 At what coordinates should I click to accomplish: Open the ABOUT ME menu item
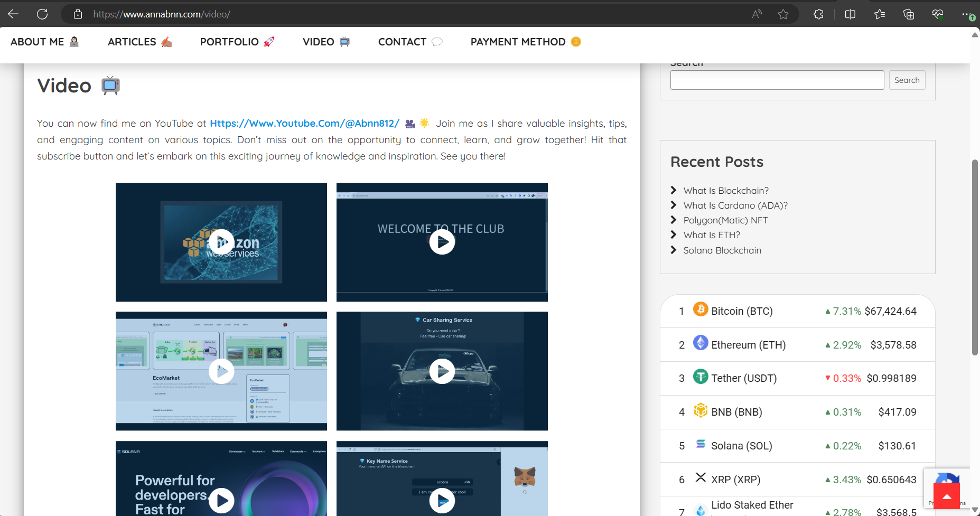click(x=45, y=42)
